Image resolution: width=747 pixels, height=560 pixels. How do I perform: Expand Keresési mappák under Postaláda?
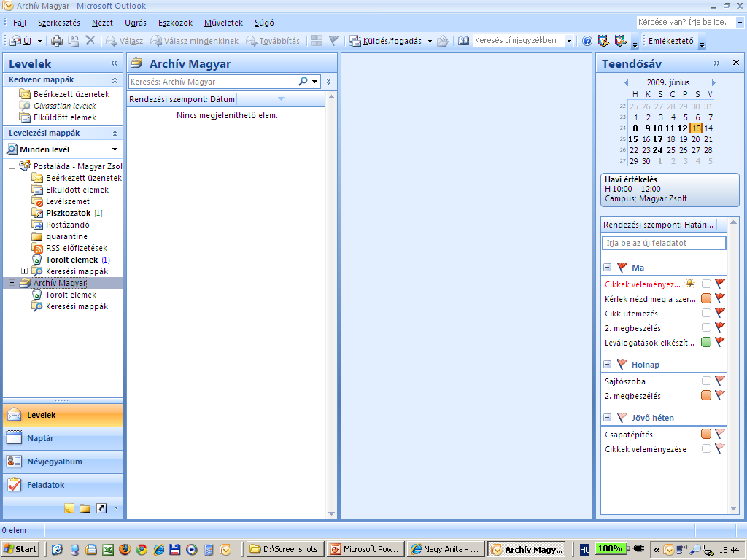pos(24,271)
